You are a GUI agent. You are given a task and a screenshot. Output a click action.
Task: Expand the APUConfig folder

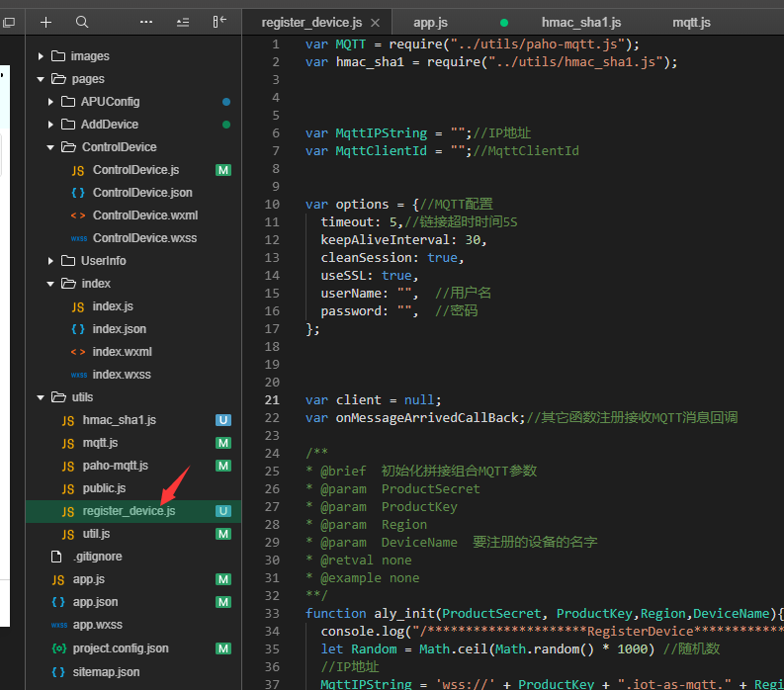click(x=110, y=102)
